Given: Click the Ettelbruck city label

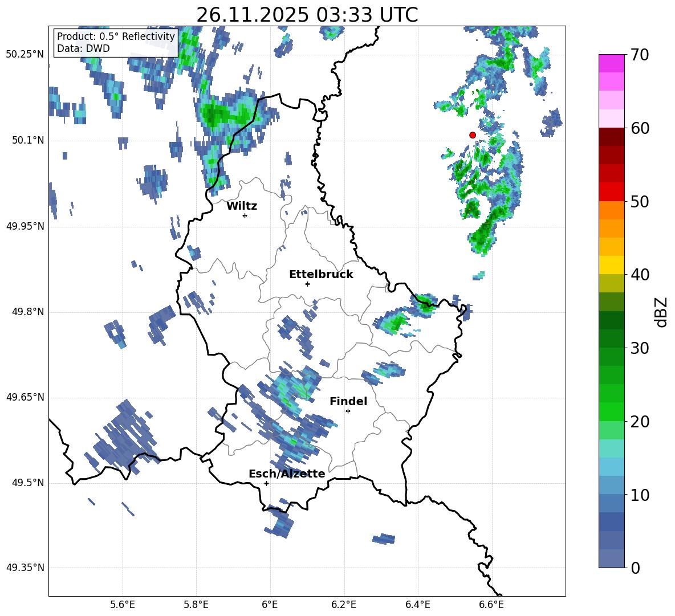Looking at the screenshot, I should coord(321,275).
